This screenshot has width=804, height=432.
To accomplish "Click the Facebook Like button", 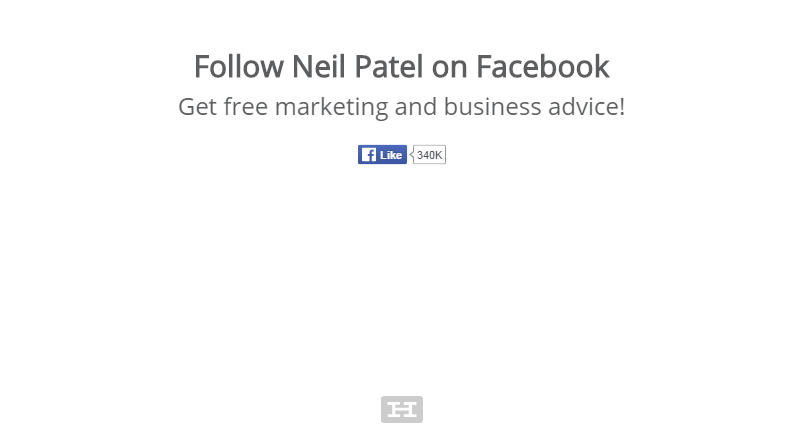I will click(383, 155).
